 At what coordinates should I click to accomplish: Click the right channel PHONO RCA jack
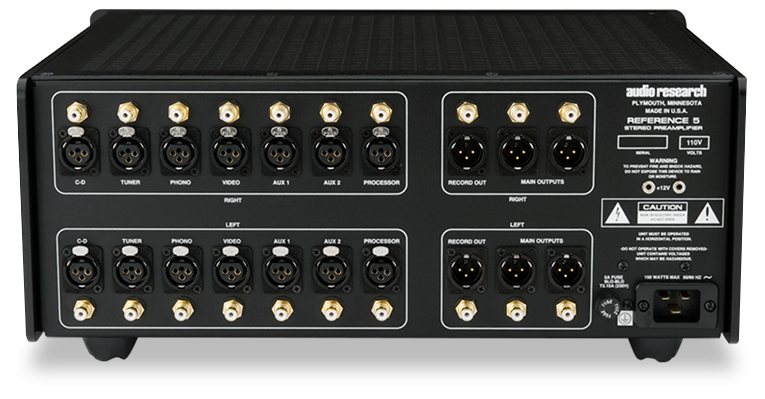(179, 112)
